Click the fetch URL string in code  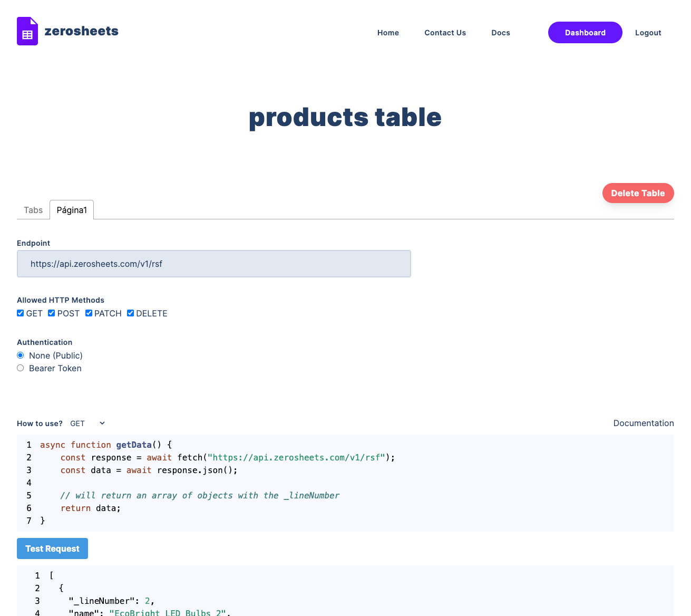pos(297,457)
